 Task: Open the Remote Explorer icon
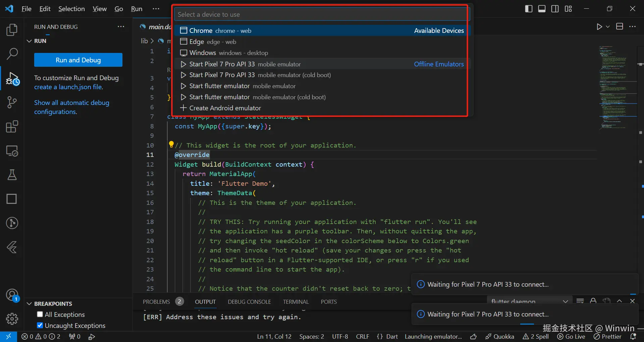(12, 151)
